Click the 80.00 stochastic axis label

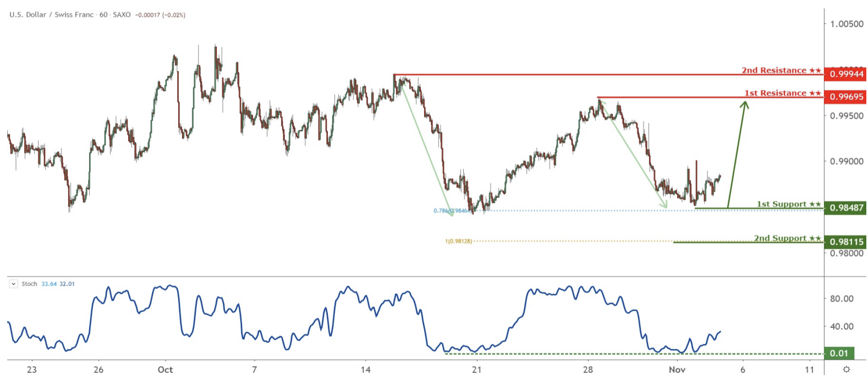click(x=842, y=299)
